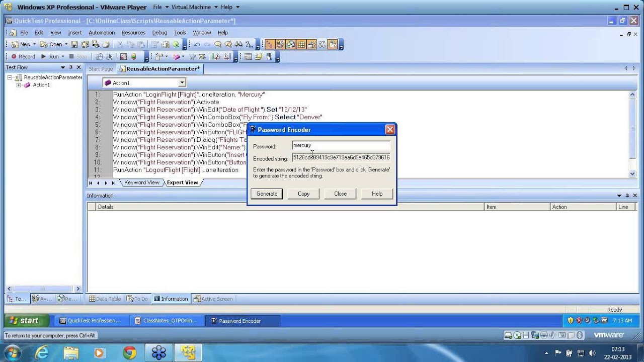Viewport: 644px width, 362px height.
Task: Open the New button dropdown arrow
Action: 34,44
